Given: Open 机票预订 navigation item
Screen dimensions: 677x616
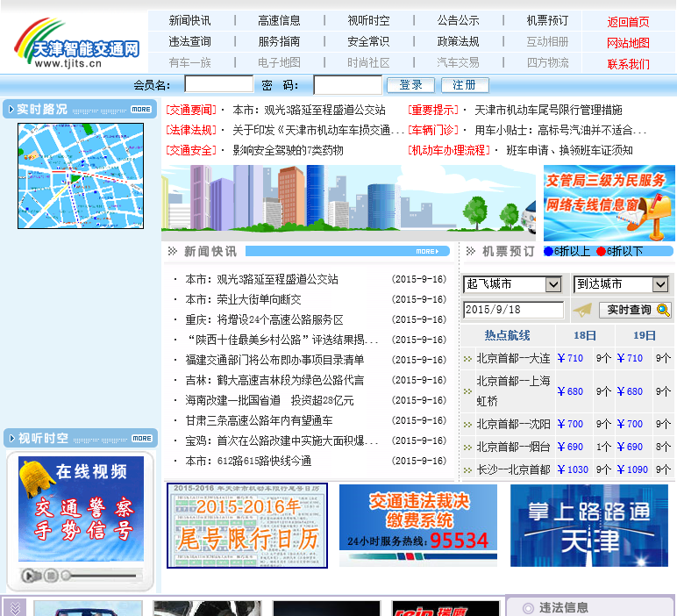Looking at the screenshot, I should coord(547,20).
